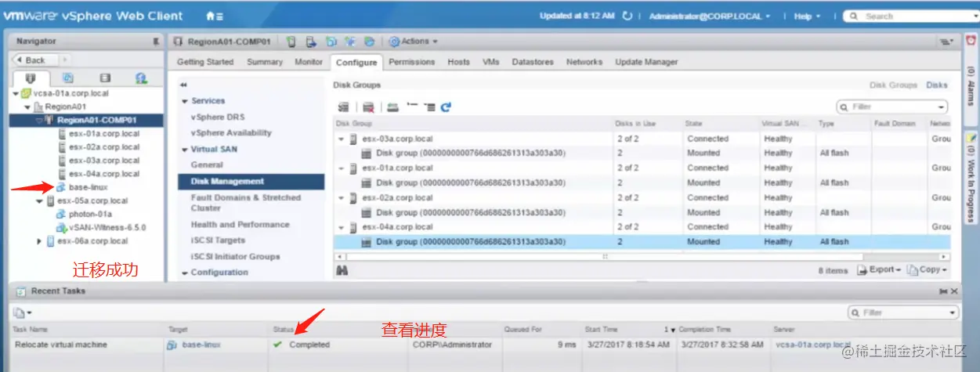Collapse the esx-04a.corp.local disk group row
The height and width of the screenshot is (372, 980).
point(341,227)
